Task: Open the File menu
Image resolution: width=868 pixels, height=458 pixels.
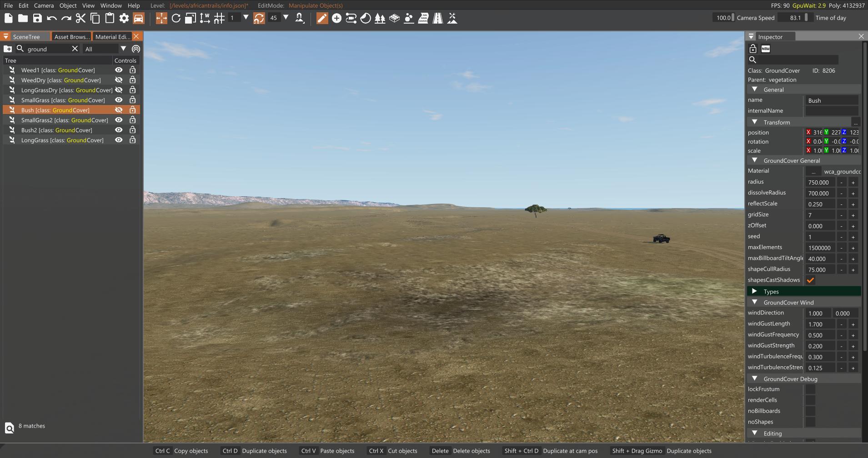Action: tap(8, 5)
